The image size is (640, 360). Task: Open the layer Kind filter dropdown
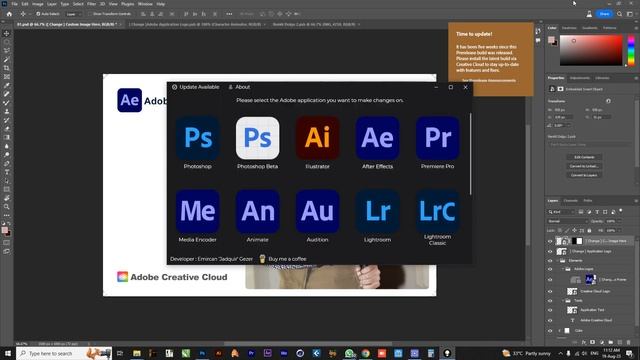point(561,212)
